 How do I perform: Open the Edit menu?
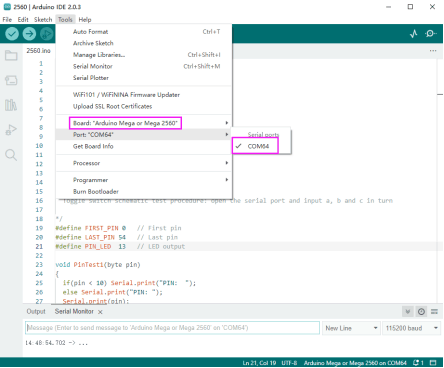(x=23, y=20)
